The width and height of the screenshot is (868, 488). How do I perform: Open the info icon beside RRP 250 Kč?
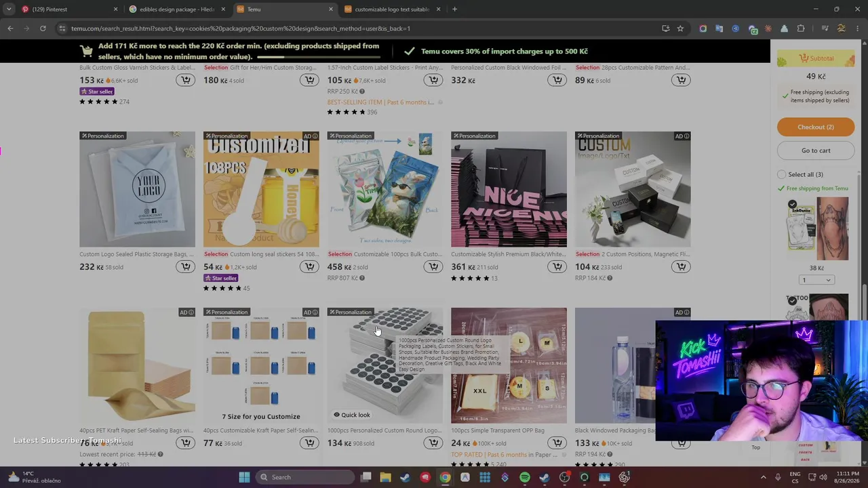pos(362,91)
